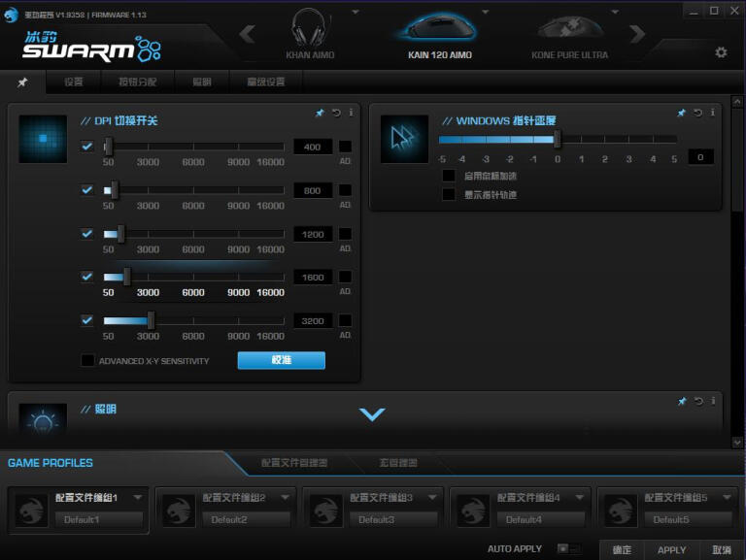Click the Windows pointer speed slider handle
Screen dimensions: 746x560
[558, 139]
